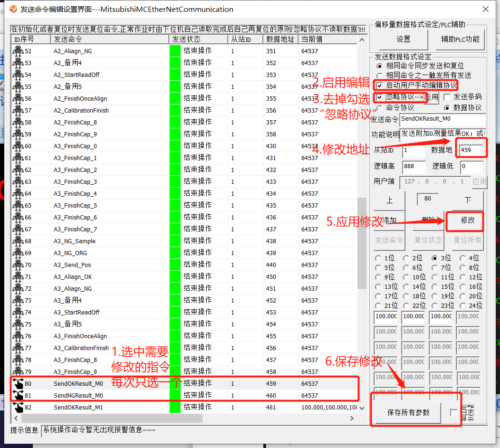Click robot icon beside A3_CalibrationFinish
Viewport: 500px width, 448px height.
(x=18, y=348)
